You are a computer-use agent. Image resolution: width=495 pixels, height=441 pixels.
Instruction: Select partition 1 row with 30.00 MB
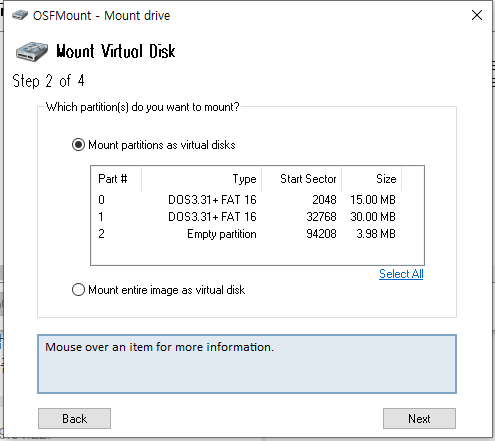pyautogui.click(x=247, y=217)
